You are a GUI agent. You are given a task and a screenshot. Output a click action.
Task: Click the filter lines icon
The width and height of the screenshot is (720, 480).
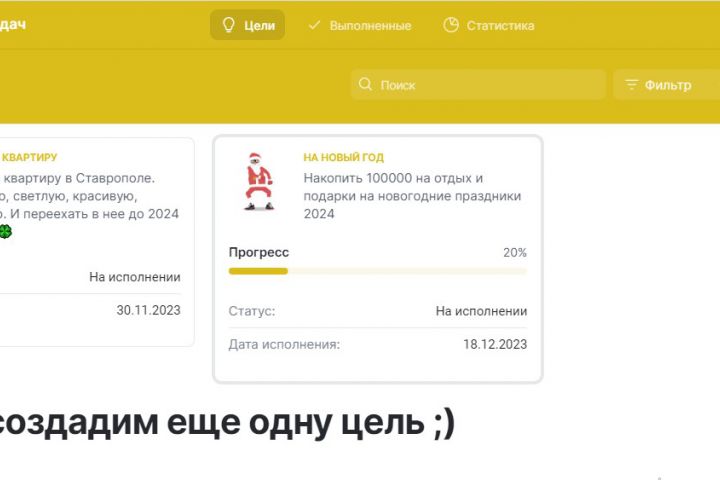click(x=632, y=85)
